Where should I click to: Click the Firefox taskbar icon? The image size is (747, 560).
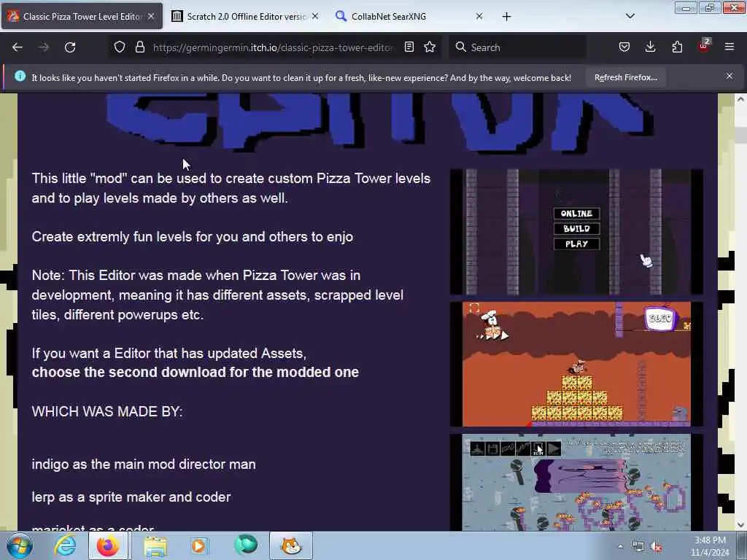point(108,545)
